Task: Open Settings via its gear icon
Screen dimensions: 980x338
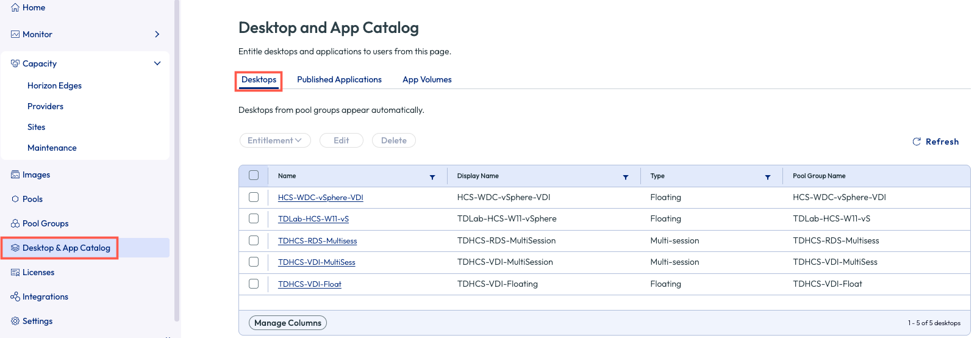Action: (15, 321)
